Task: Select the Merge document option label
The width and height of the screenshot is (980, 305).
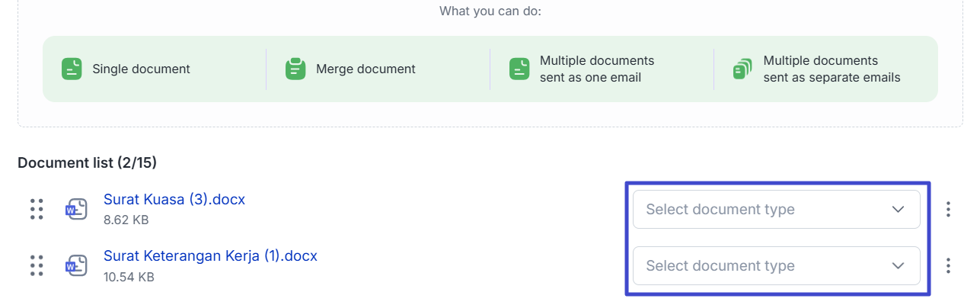Action: [x=366, y=69]
